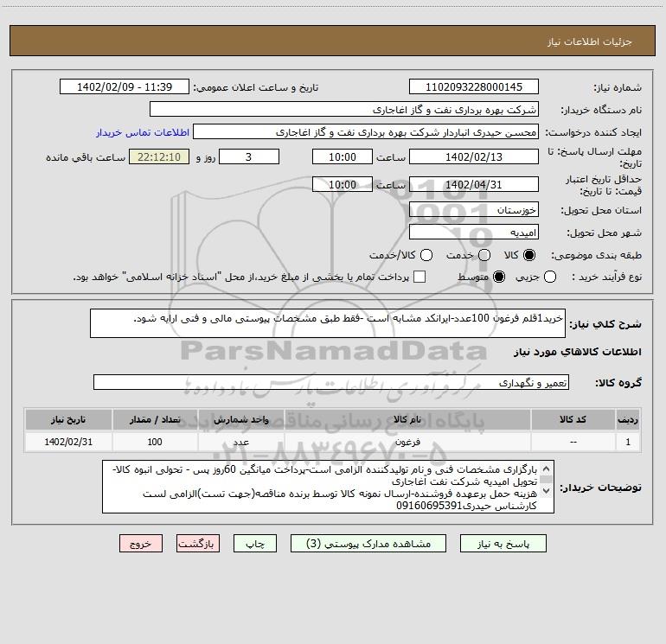Select the متوسط purchase type radio
Viewport: 666px width, 644px height.
point(499,277)
